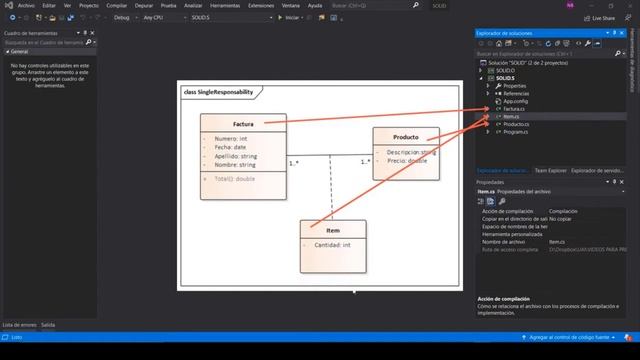Viewport: 640px width, 360px height.
Task: Expand Program.cs node
Action: tap(488, 132)
